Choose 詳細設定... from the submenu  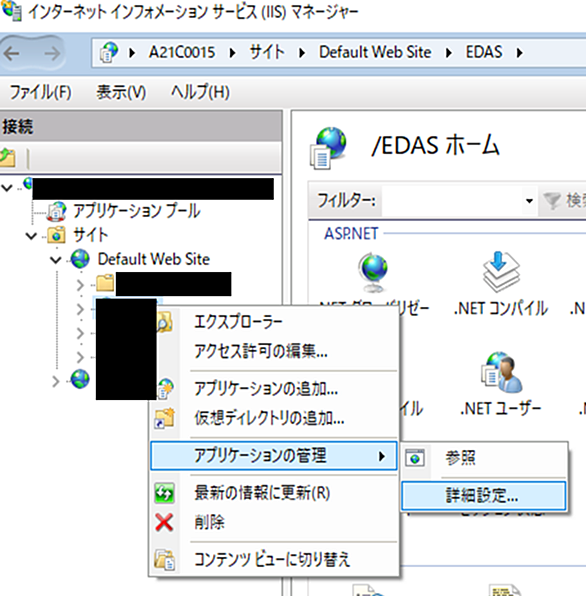coord(484,496)
